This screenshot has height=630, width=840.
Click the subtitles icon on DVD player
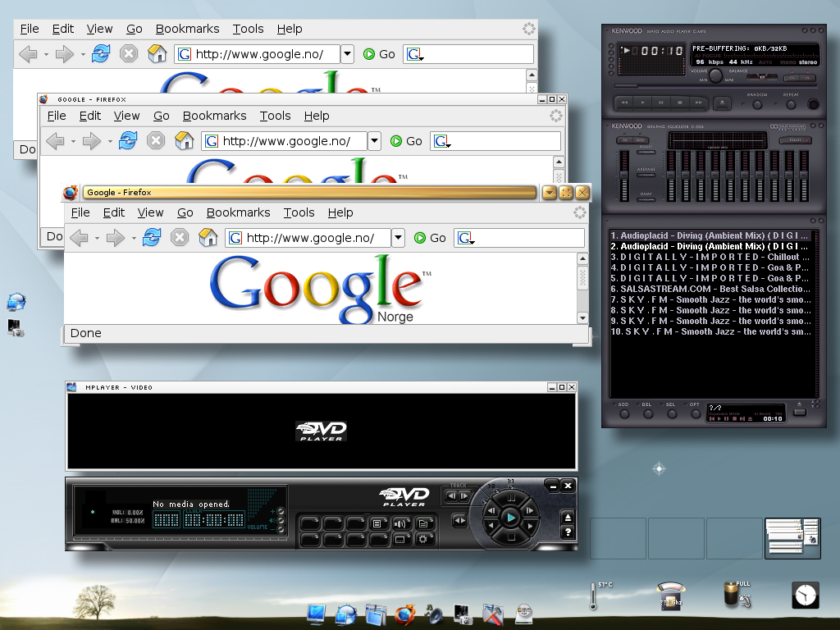click(400, 540)
